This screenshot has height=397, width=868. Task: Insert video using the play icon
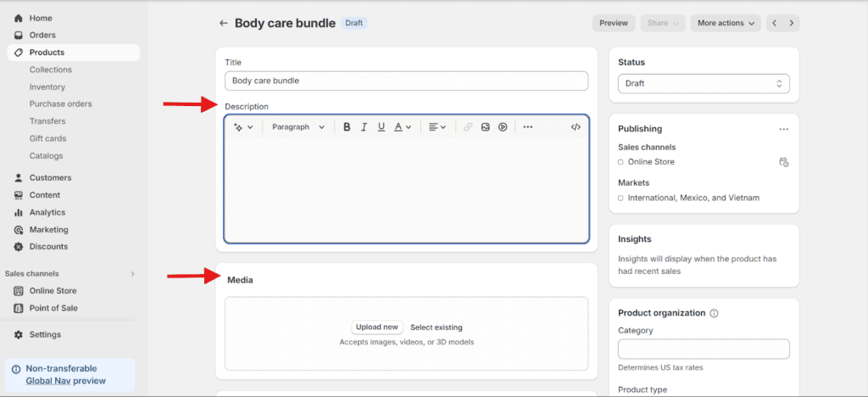coord(503,127)
